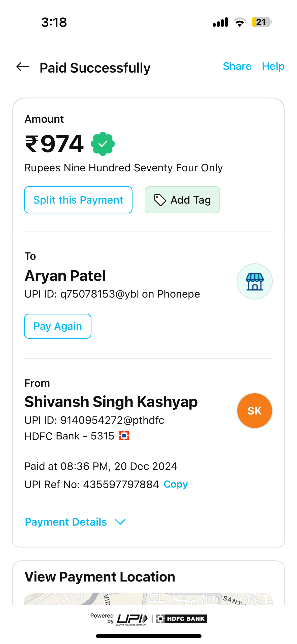Screen dimensions: 297x644
Task: Tap the tag icon in Add Tag
Action: 160,200
